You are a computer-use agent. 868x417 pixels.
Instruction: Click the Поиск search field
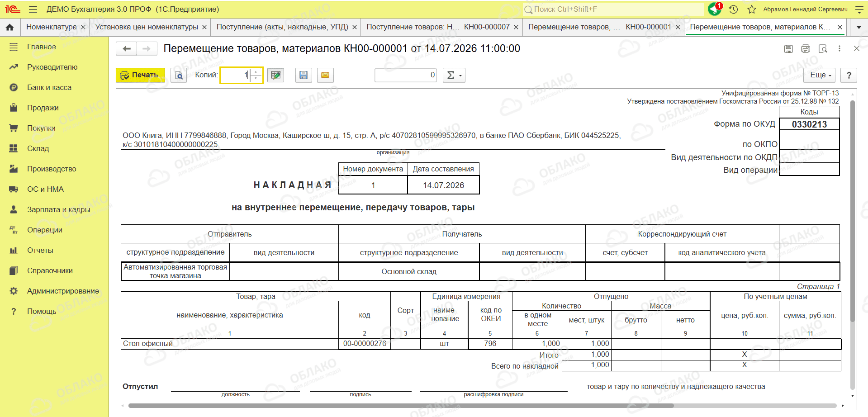click(x=613, y=9)
